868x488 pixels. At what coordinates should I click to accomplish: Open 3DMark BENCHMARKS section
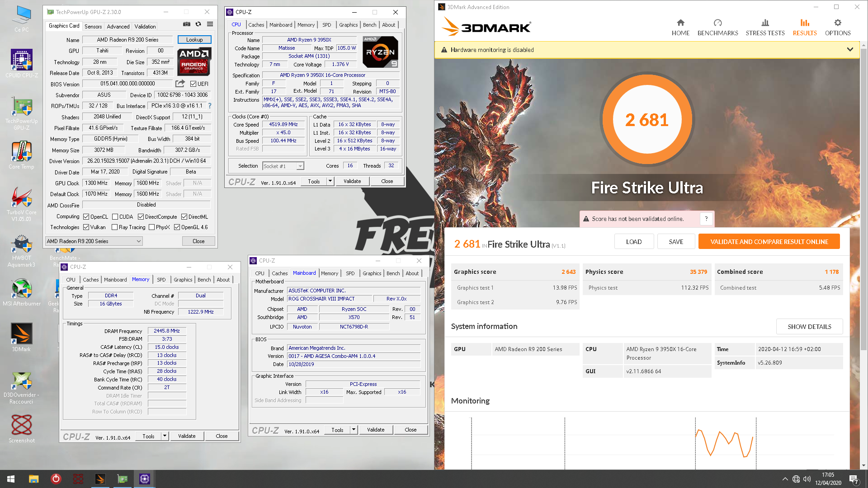[717, 28]
